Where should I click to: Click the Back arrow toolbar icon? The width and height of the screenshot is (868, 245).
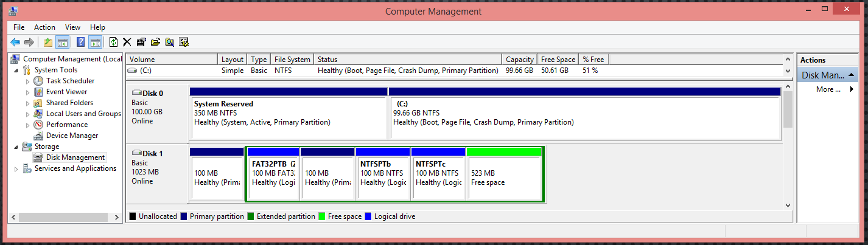pyautogui.click(x=15, y=42)
